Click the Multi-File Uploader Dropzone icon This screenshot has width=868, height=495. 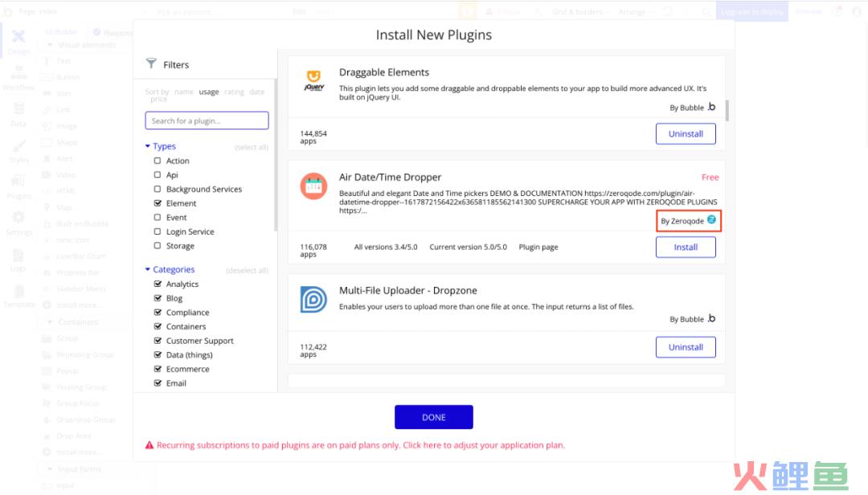314,300
